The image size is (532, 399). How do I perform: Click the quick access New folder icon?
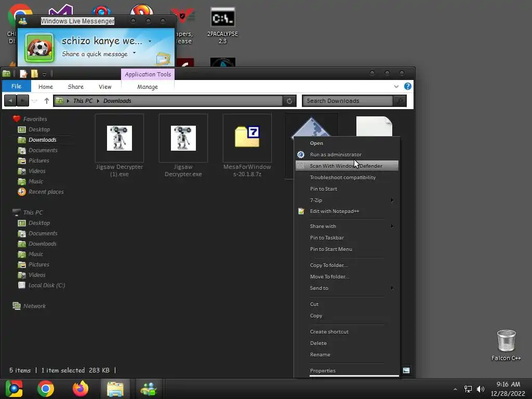pyautogui.click(x=34, y=74)
